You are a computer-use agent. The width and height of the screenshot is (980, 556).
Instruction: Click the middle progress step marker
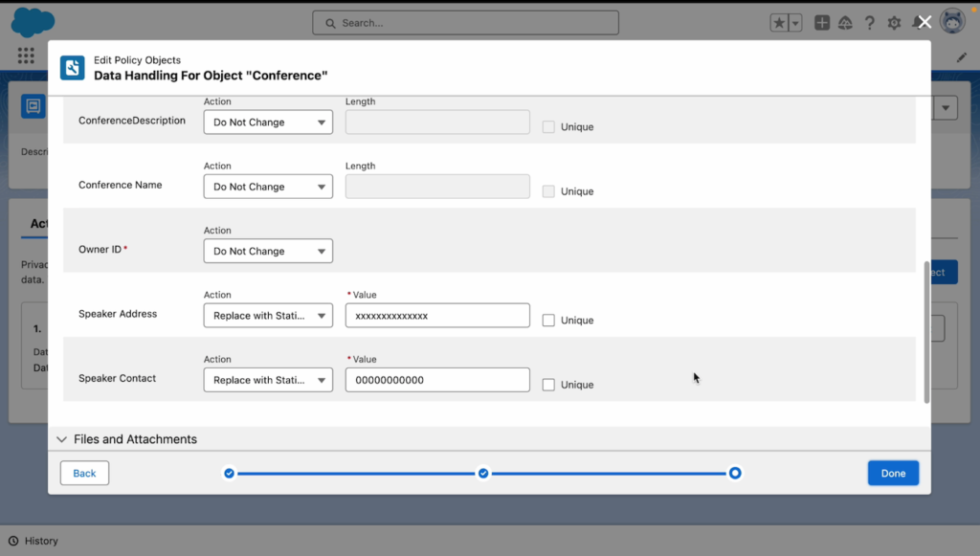coord(482,472)
